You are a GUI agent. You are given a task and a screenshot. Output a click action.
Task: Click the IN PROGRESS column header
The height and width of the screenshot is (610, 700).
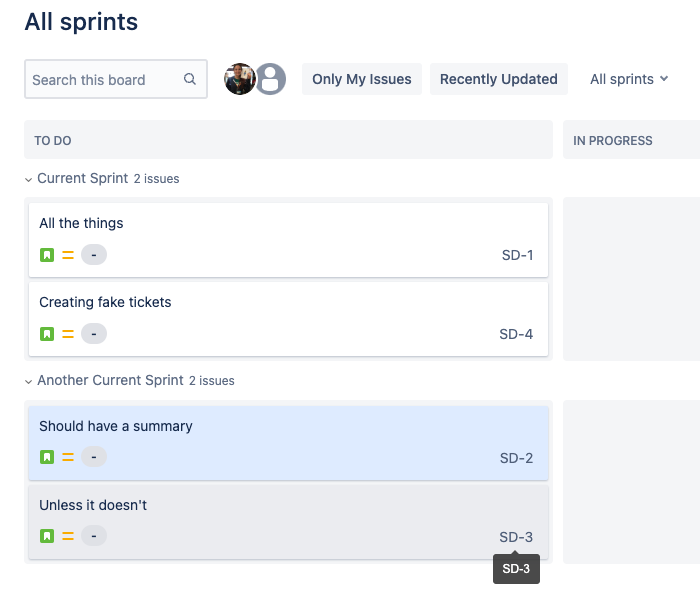(x=613, y=141)
